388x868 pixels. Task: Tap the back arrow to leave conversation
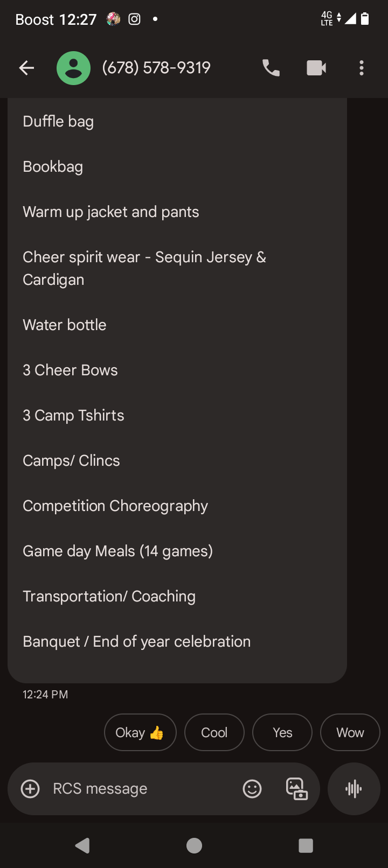tap(26, 68)
